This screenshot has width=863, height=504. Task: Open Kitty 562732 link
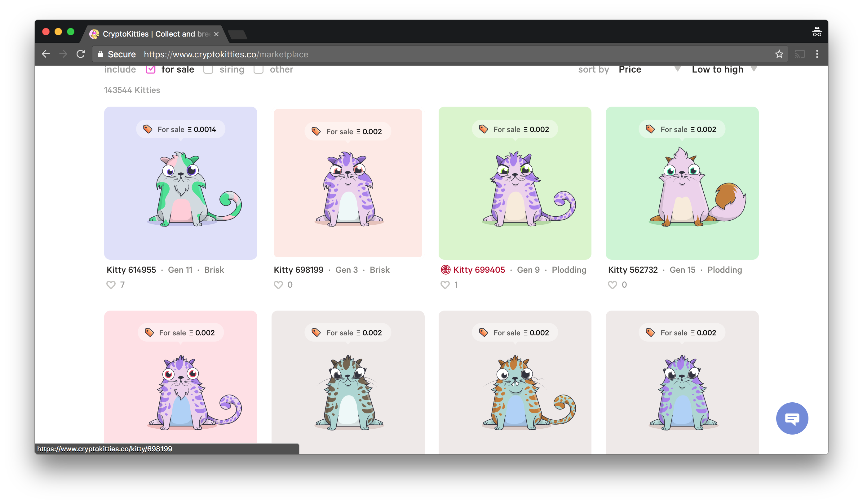coord(633,270)
